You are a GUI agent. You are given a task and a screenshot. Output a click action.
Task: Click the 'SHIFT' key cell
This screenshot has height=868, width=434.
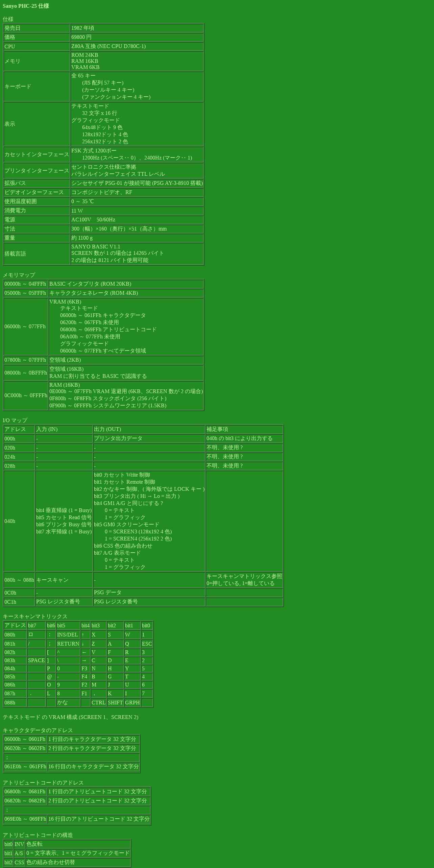(x=115, y=702)
